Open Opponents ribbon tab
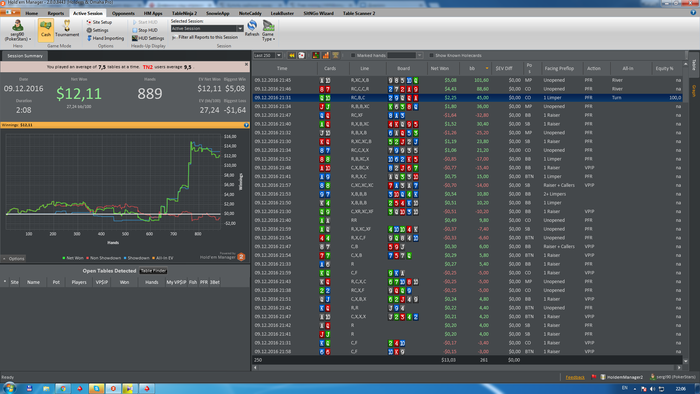This screenshot has height=394, width=700. point(123,13)
